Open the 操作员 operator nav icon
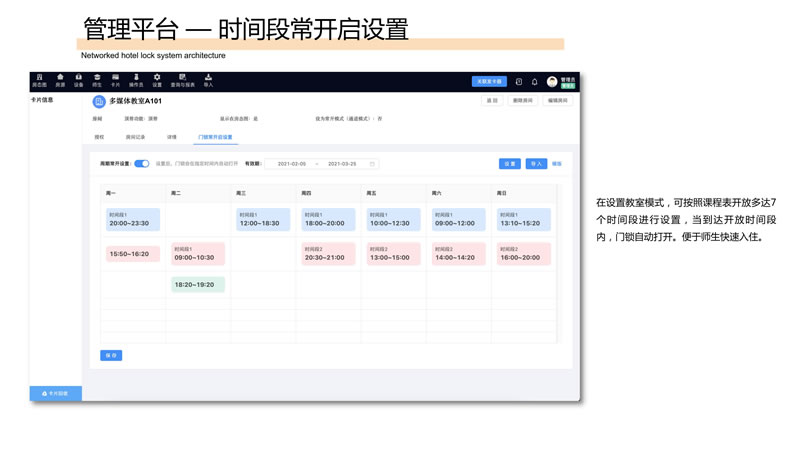800x450 pixels. (136, 81)
